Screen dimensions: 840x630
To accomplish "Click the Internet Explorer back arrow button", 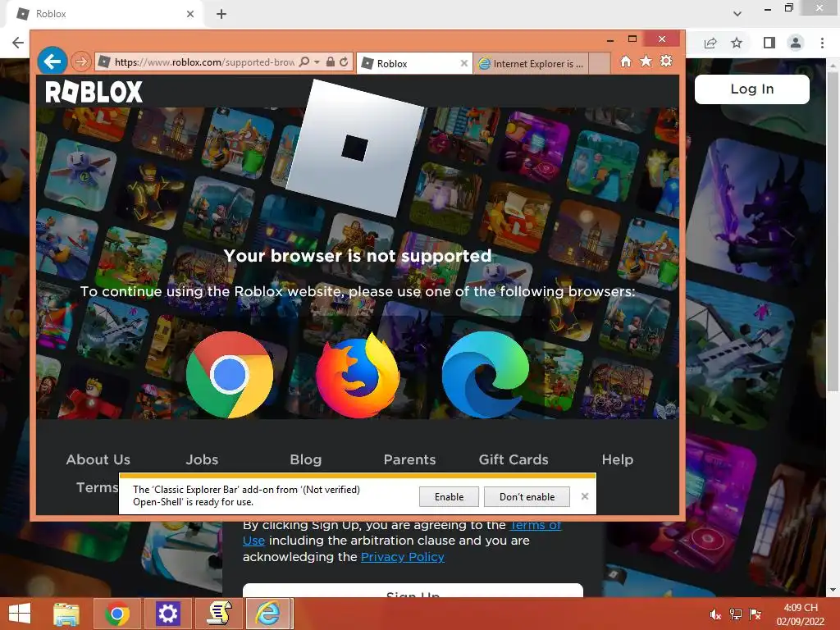I will 52,62.
